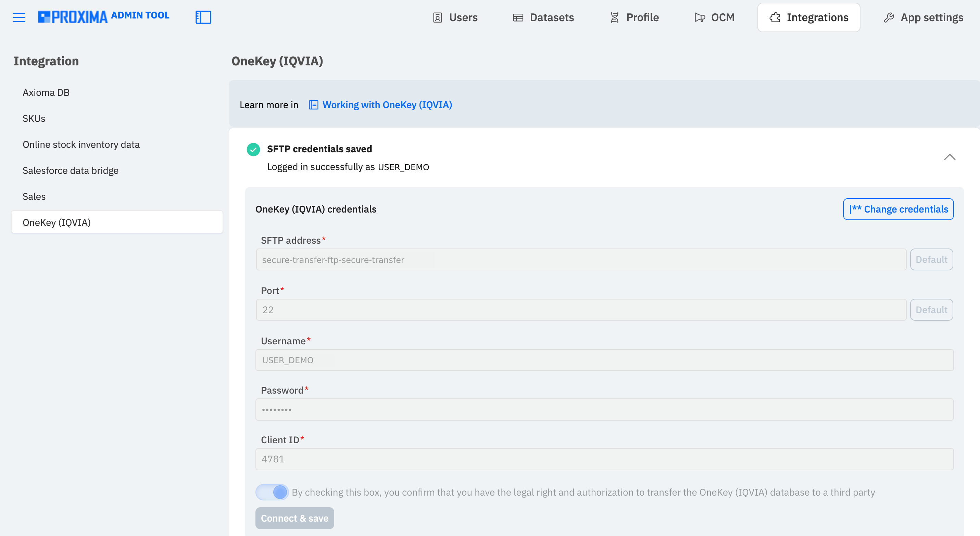
Task: Open the Users tab
Action: tap(455, 17)
